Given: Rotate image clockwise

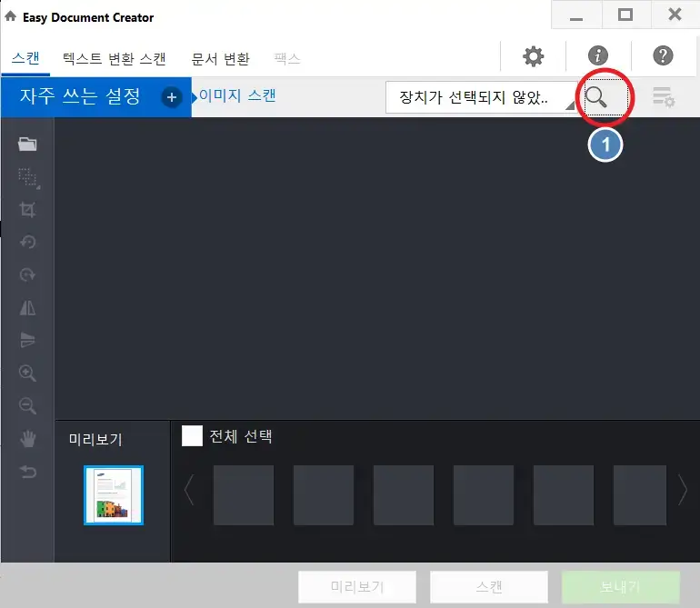Looking at the screenshot, I should click(27, 275).
